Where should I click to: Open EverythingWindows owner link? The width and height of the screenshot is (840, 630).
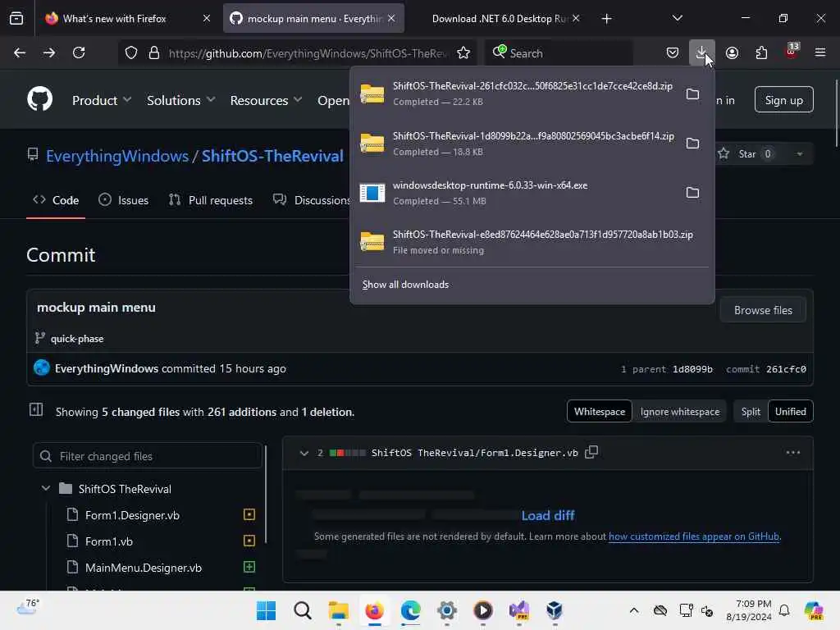click(117, 156)
